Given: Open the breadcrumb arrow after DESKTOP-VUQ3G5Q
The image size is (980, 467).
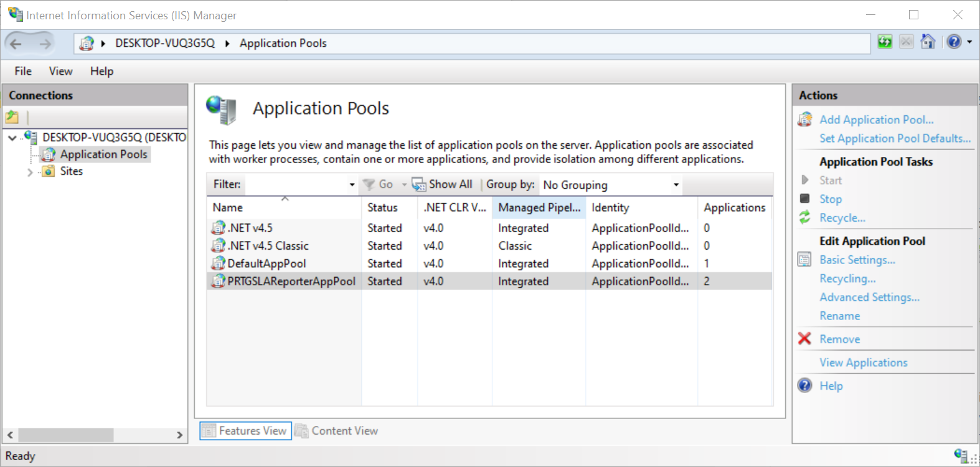Looking at the screenshot, I should (227, 44).
